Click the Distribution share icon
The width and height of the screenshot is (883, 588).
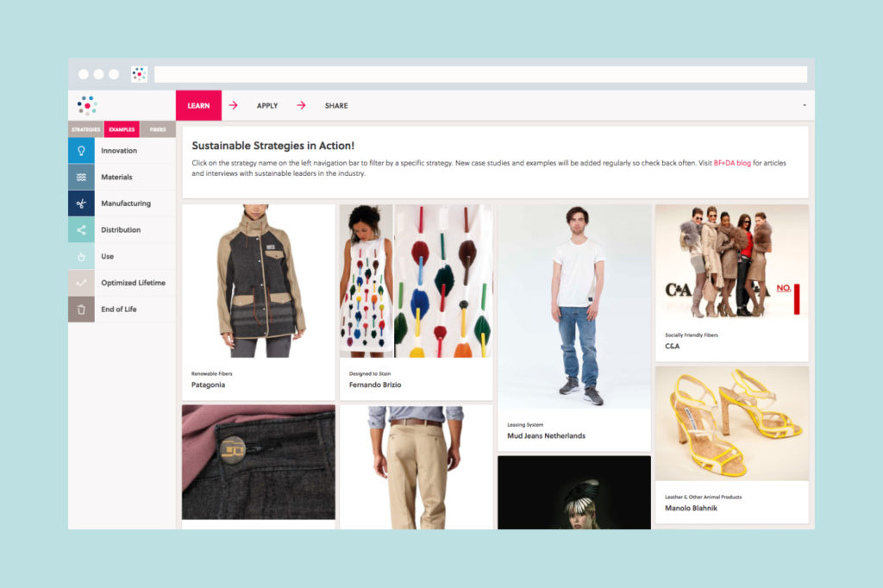point(81,230)
